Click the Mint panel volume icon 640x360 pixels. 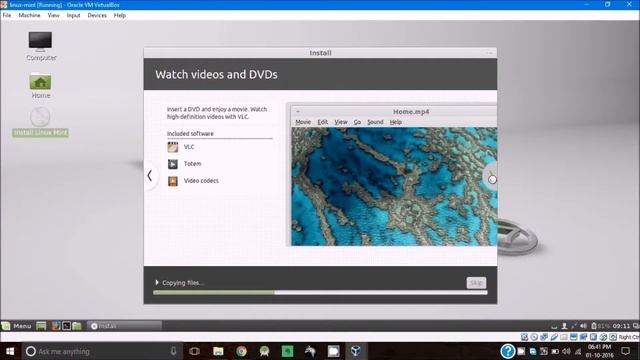(584, 326)
